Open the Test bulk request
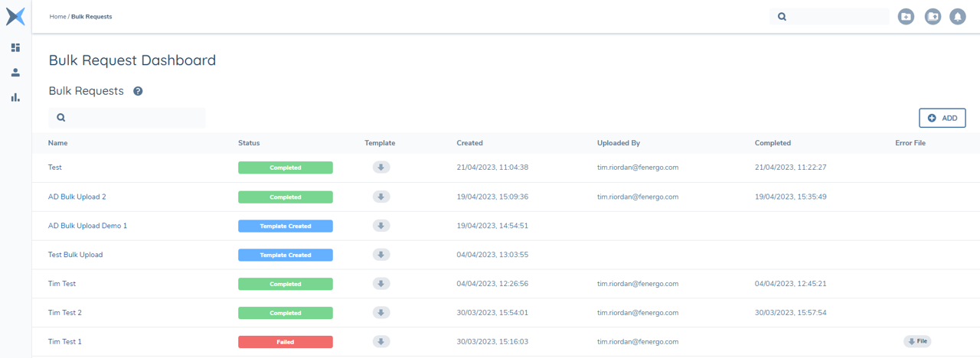Viewport: 980px width, 358px height. tap(55, 168)
